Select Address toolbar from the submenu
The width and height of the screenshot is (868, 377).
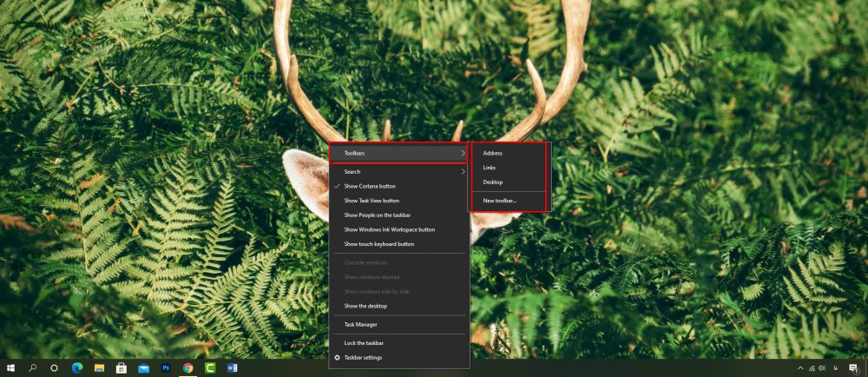[x=492, y=153]
